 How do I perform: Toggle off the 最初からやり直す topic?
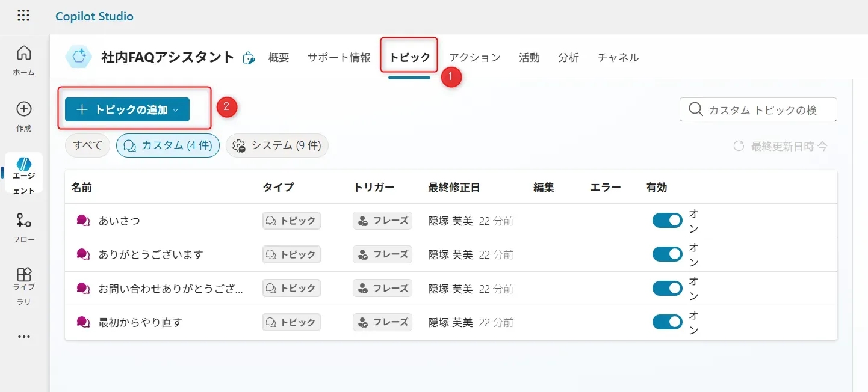(x=667, y=322)
